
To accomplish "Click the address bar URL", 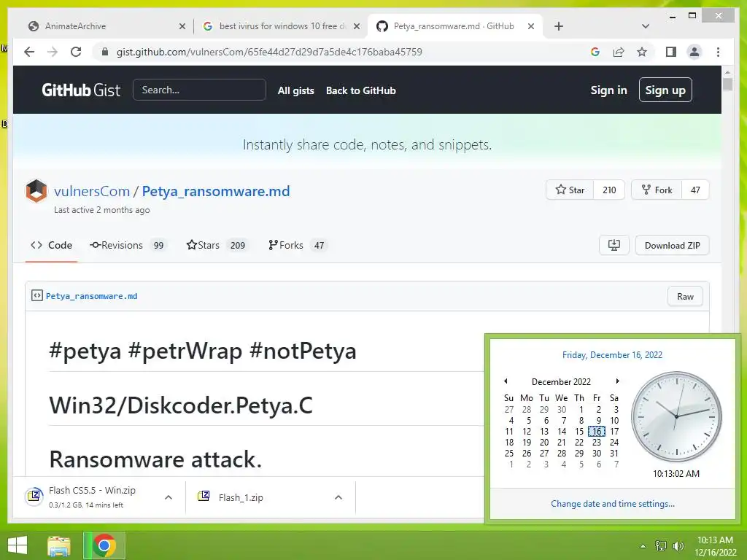I will click(269, 52).
